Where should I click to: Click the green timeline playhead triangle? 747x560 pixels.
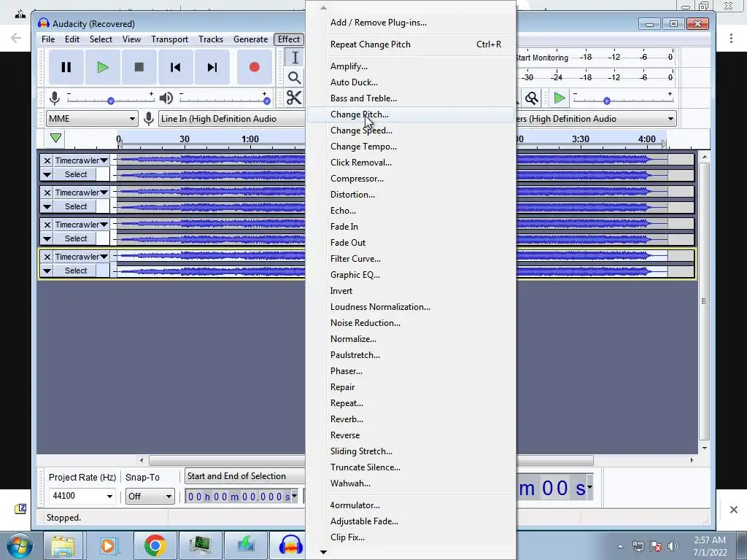(55, 138)
